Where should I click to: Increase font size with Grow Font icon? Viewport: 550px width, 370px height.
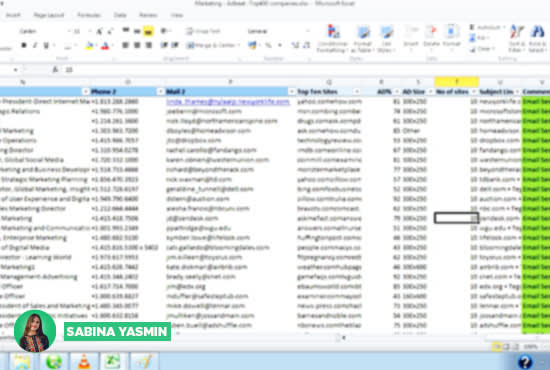point(100,31)
